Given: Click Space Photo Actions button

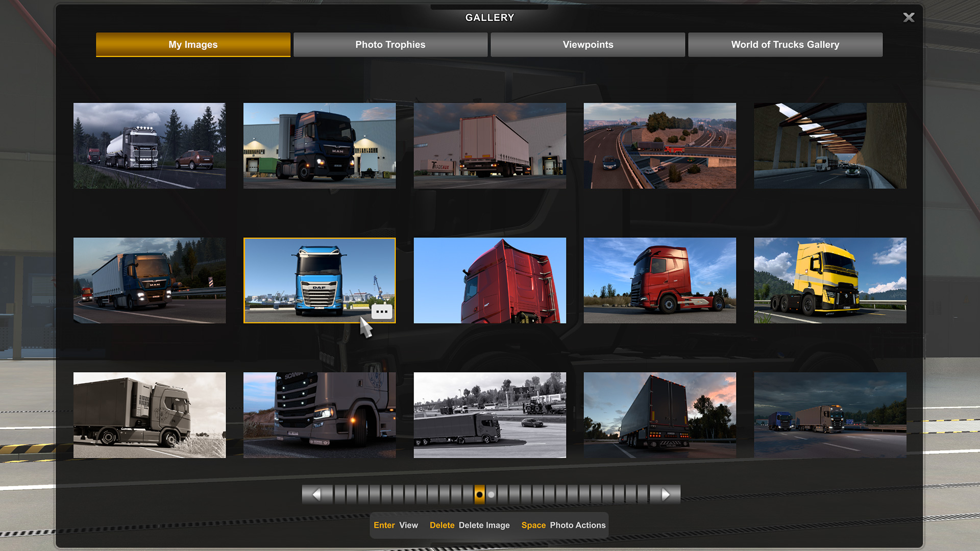Looking at the screenshot, I should [563, 525].
